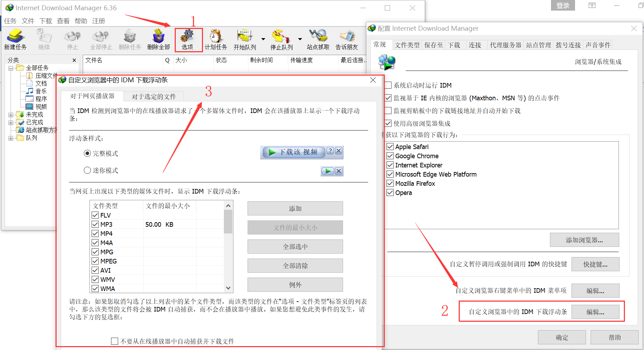Click 编辑 for IDM 下载浮动条

596,312
